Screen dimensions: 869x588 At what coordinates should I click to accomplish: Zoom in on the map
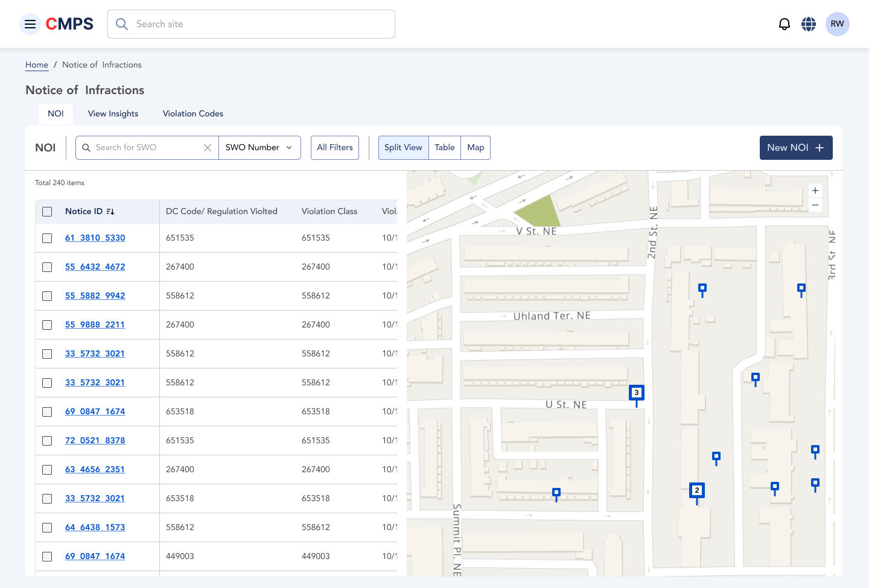click(x=815, y=191)
